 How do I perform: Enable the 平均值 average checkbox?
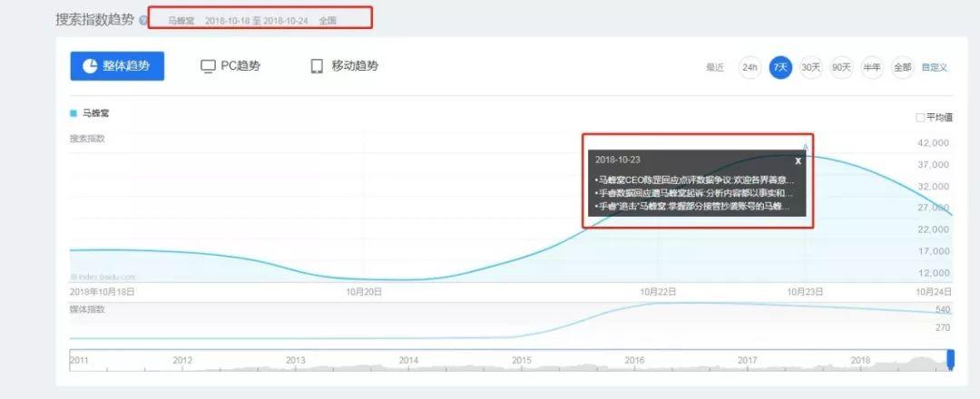pyautogui.click(x=920, y=117)
